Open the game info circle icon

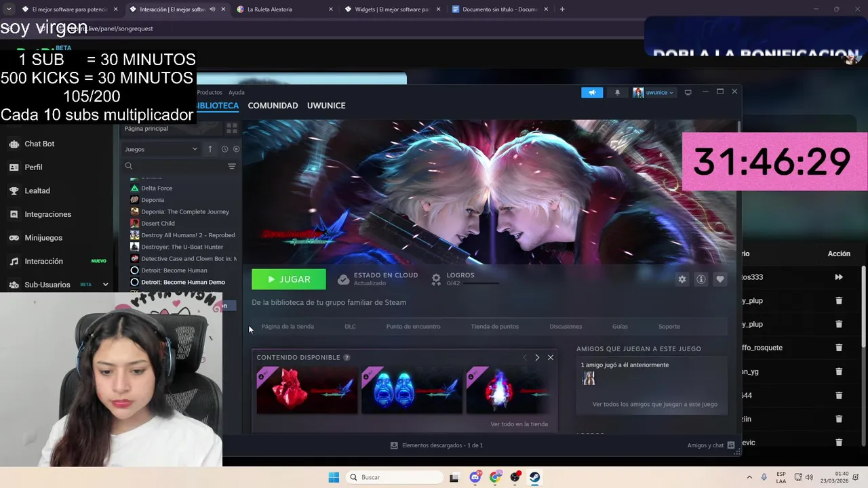click(x=701, y=279)
